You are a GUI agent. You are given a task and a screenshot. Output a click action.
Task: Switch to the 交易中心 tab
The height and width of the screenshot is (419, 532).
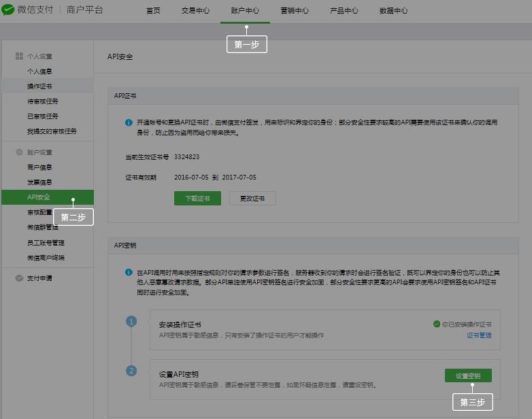(195, 11)
